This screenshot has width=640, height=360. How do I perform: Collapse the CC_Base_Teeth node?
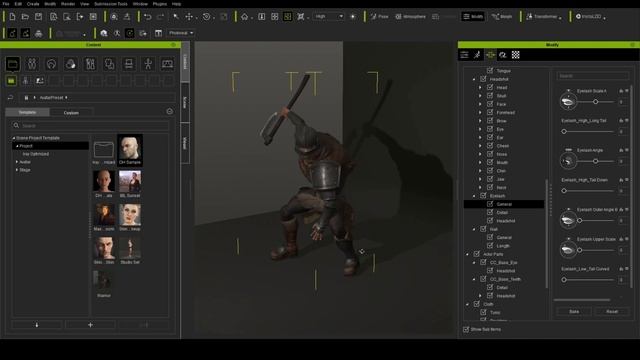[474, 279]
